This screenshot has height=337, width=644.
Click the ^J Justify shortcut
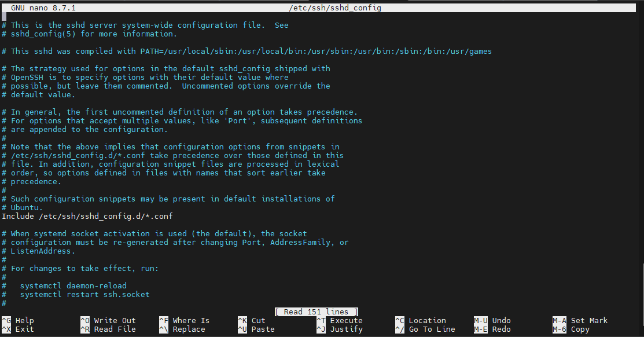pyautogui.click(x=340, y=329)
